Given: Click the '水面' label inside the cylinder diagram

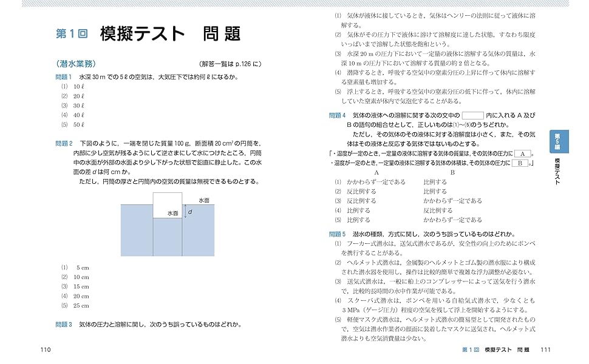Looking at the screenshot, I should 173,213.
